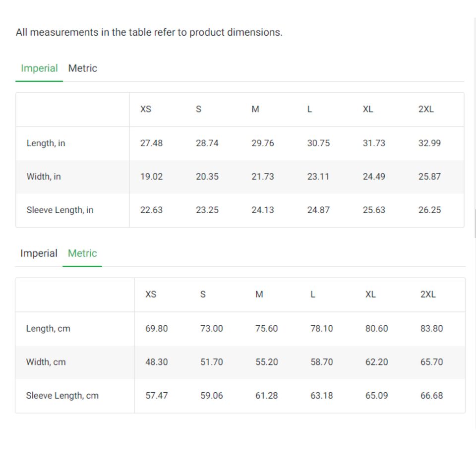Select the 62.20 width value cell
Image resolution: width=476 pixels, height=476 pixels.
point(376,362)
